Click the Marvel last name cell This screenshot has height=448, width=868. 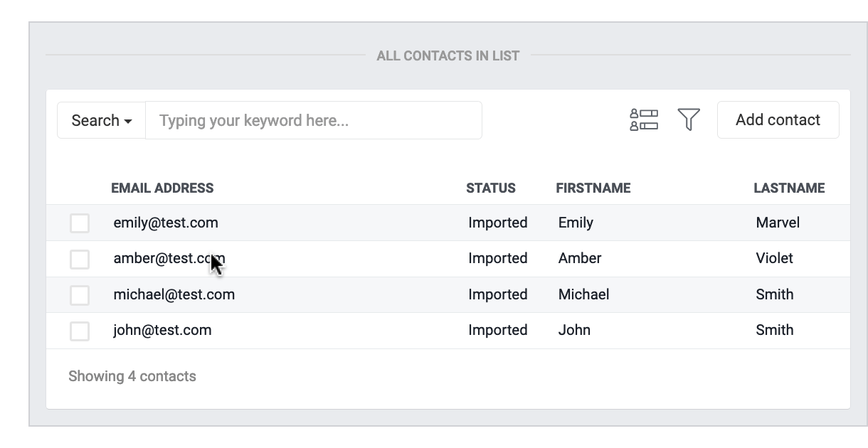point(778,223)
